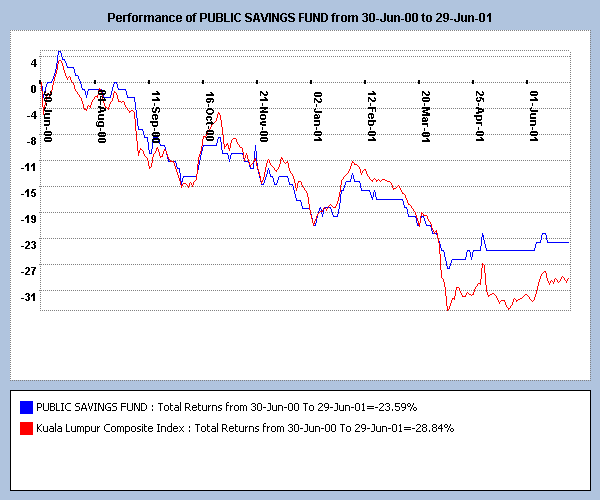Click the -31 value on the y-axis
The height and width of the screenshot is (500, 600).
coord(29,297)
